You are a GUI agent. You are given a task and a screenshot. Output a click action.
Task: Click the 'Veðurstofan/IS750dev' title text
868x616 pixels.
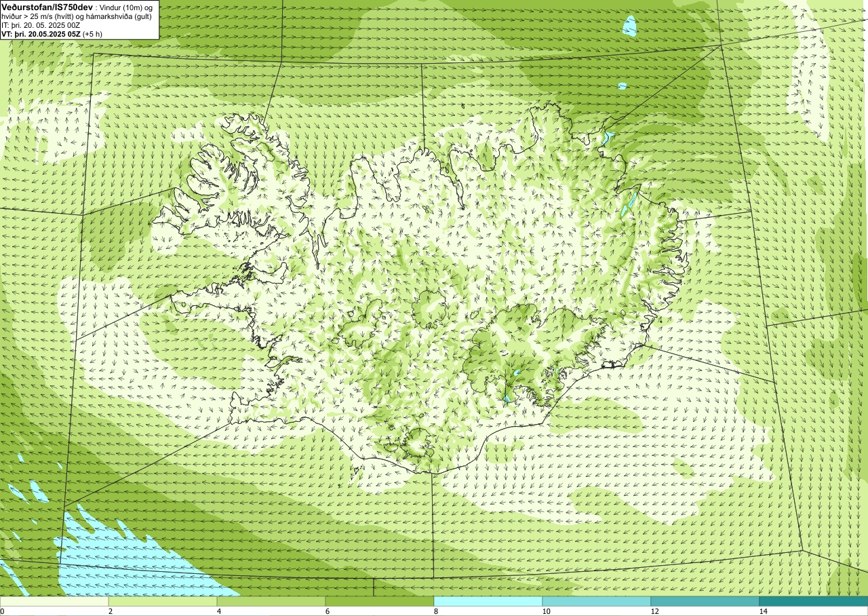click(x=47, y=7)
